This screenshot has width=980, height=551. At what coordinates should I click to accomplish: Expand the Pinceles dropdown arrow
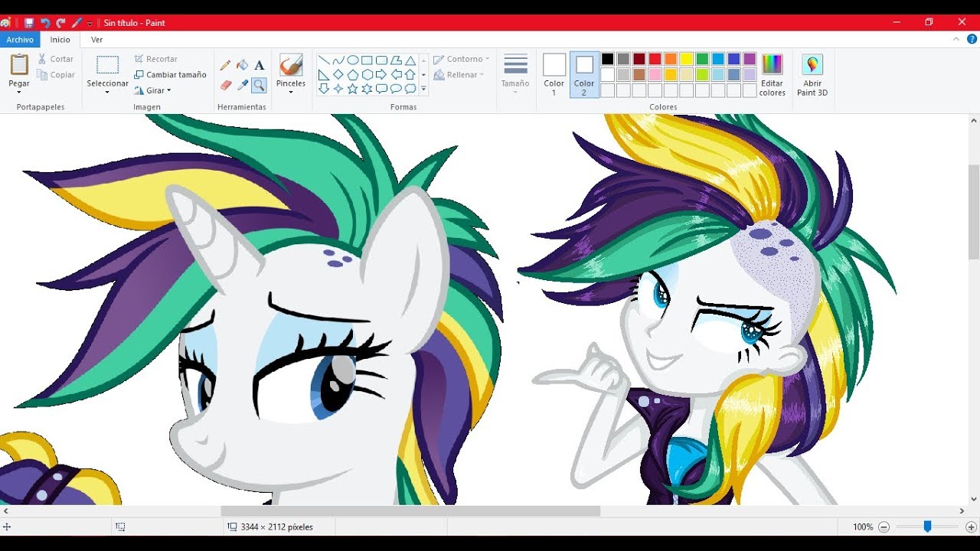tap(291, 93)
